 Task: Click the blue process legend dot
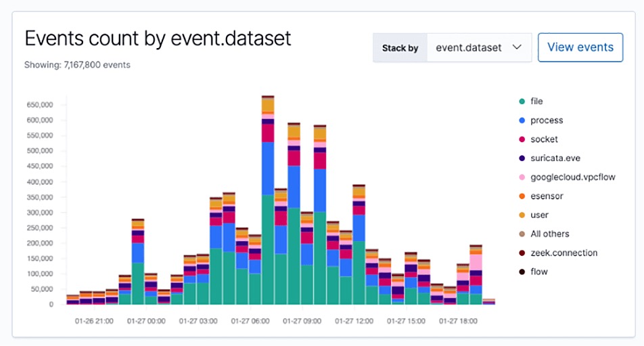pos(522,121)
